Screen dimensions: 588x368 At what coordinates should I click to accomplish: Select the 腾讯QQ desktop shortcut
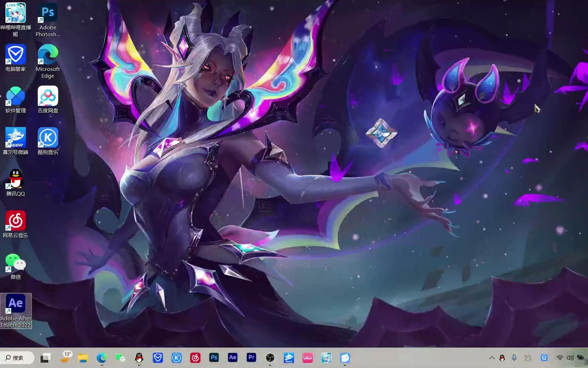pyautogui.click(x=16, y=183)
